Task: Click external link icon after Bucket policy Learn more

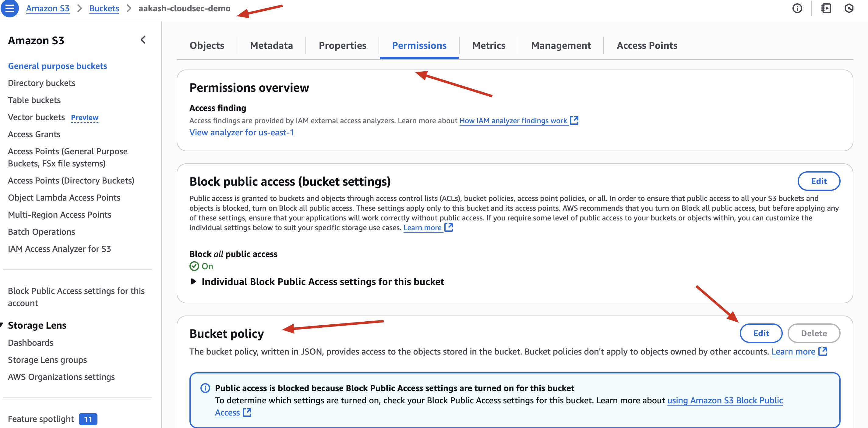Action: click(x=823, y=351)
